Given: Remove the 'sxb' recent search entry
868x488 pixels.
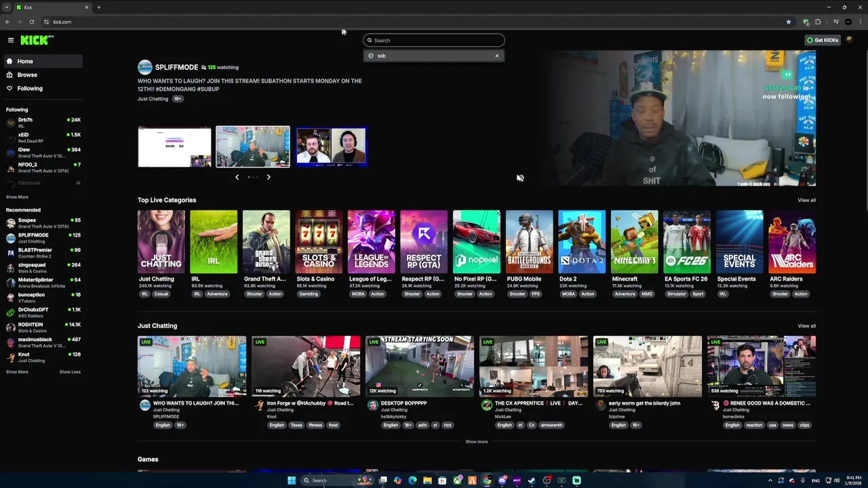Looking at the screenshot, I should (x=497, y=56).
